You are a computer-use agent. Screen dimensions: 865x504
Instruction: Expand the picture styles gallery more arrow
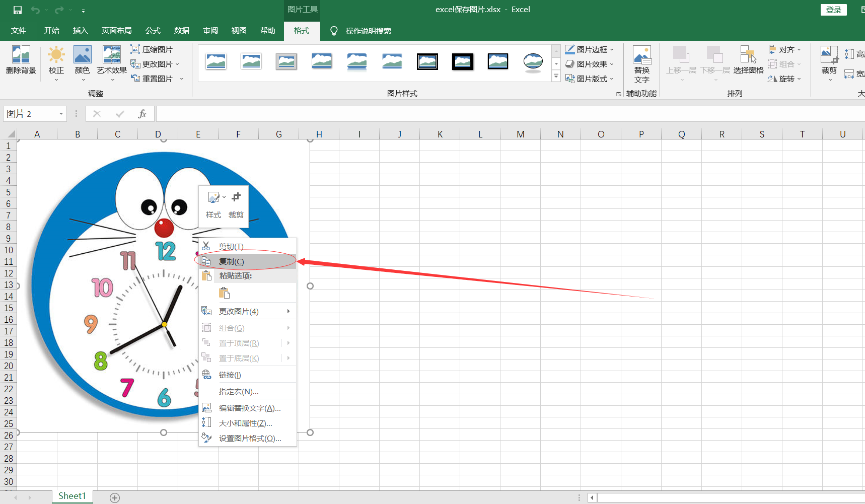point(556,77)
